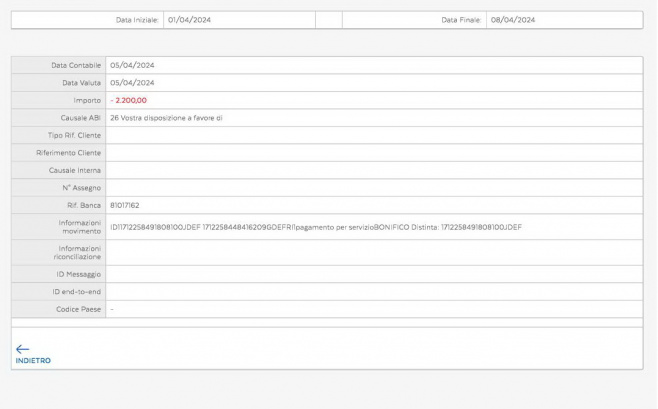Select the Data Contabile value 05/04/2024
This screenshot has height=409, width=658.
(x=132, y=65)
